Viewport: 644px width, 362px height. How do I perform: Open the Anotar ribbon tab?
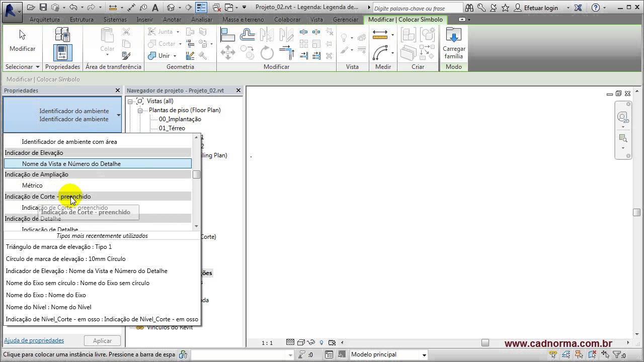click(172, 20)
